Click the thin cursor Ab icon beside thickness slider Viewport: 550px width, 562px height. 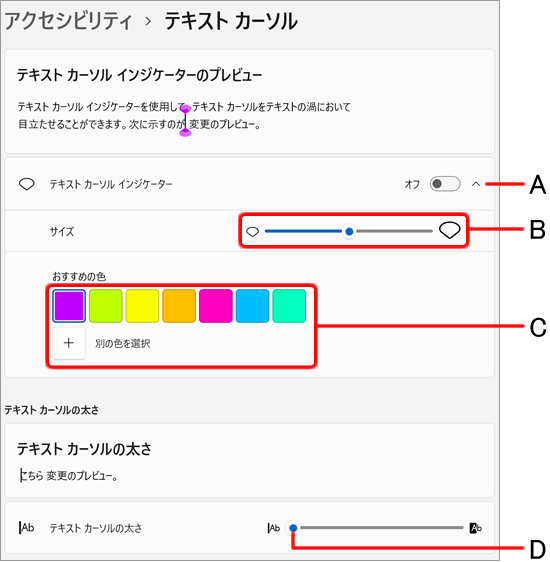pos(274,528)
